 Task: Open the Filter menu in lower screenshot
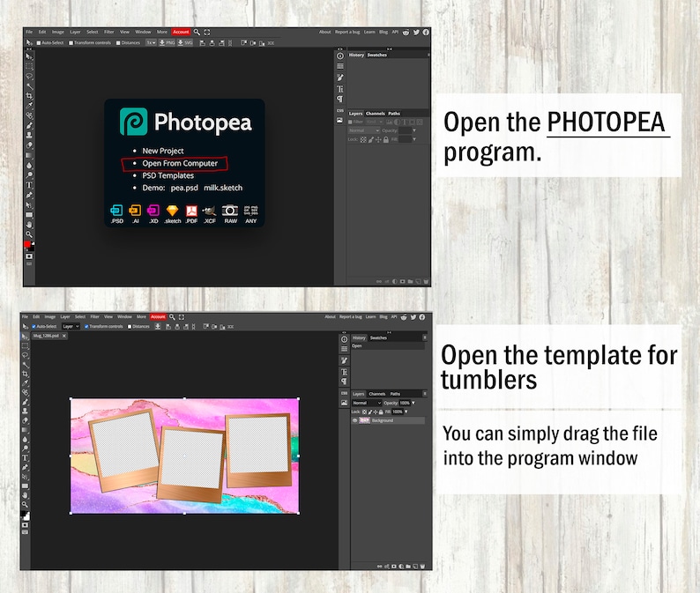point(95,317)
